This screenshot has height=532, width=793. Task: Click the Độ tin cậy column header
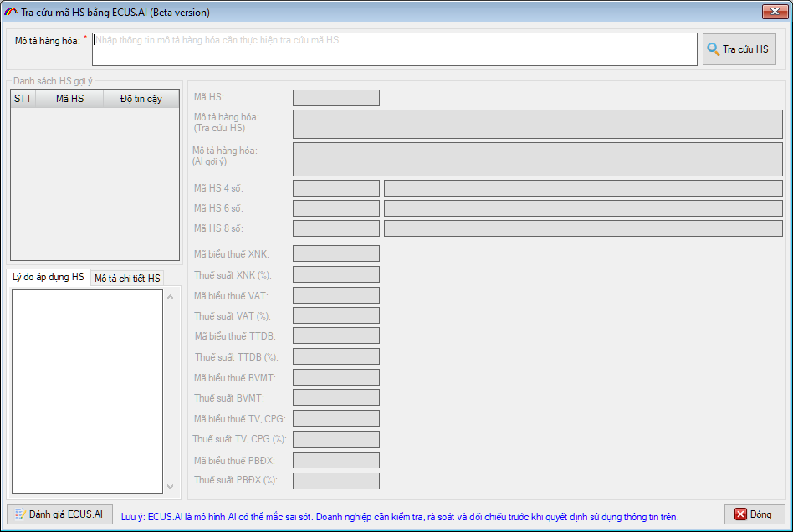point(141,99)
